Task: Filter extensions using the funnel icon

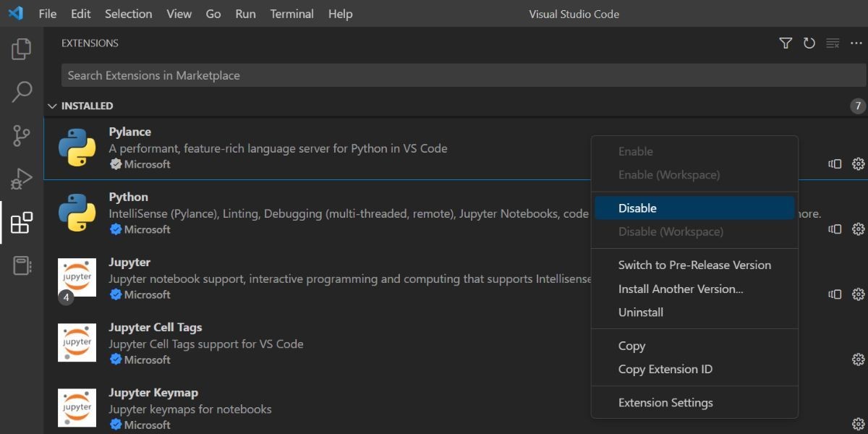Action: pos(786,43)
